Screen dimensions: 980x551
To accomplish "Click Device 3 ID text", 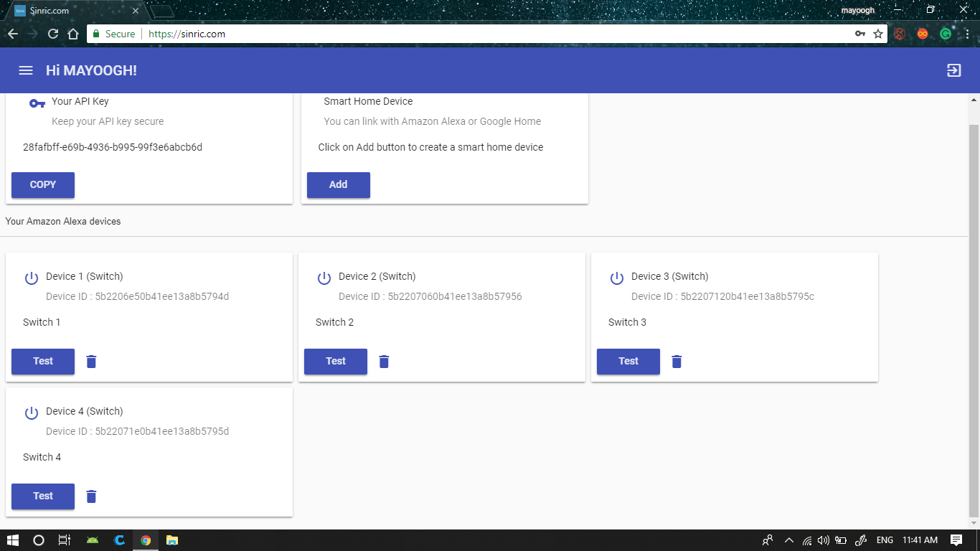I will (723, 296).
